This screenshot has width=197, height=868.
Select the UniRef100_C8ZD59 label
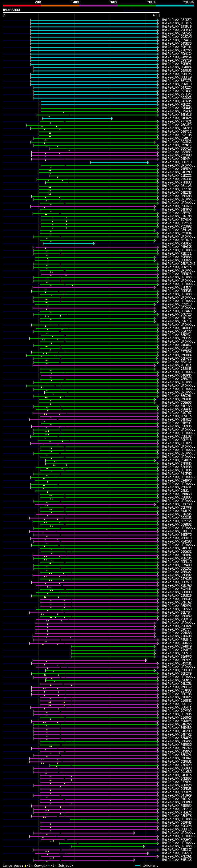point(177,152)
